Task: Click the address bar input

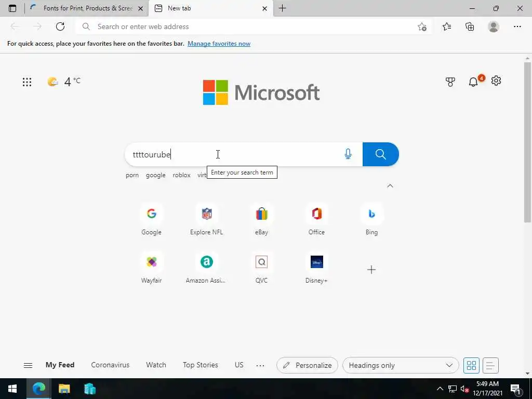Action: point(255,26)
